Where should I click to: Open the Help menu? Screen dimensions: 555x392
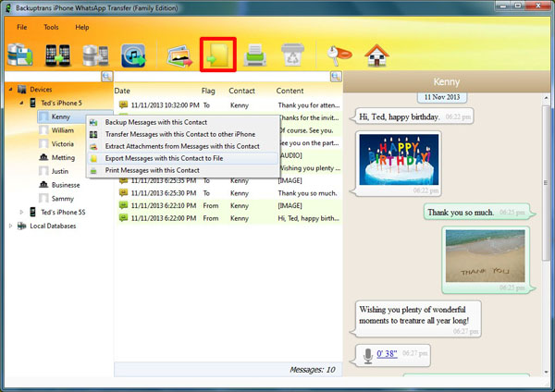[82, 27]
